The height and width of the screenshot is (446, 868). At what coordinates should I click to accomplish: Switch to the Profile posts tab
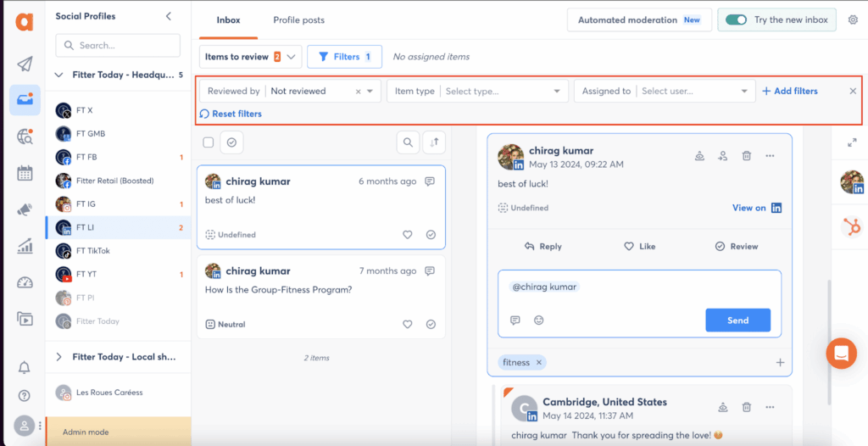299,20
